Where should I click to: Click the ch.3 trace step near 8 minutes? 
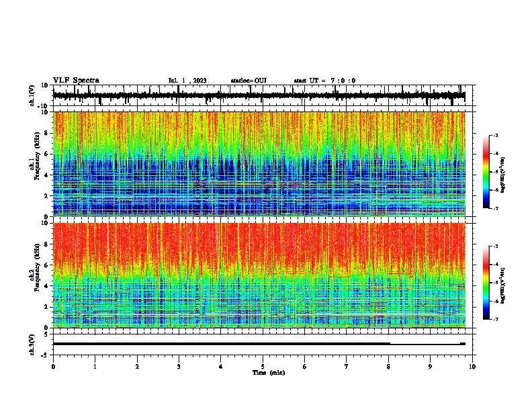[390, 344]
